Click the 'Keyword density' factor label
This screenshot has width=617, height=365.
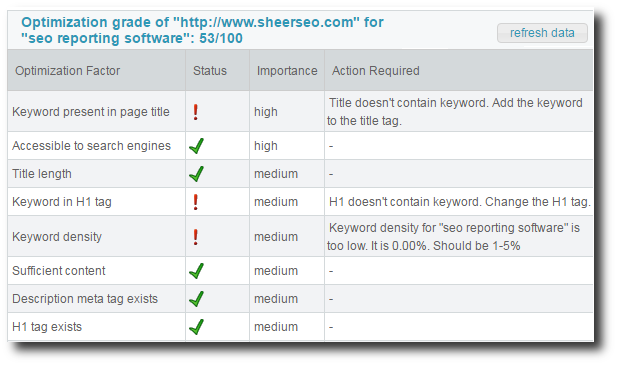[57, 237]
